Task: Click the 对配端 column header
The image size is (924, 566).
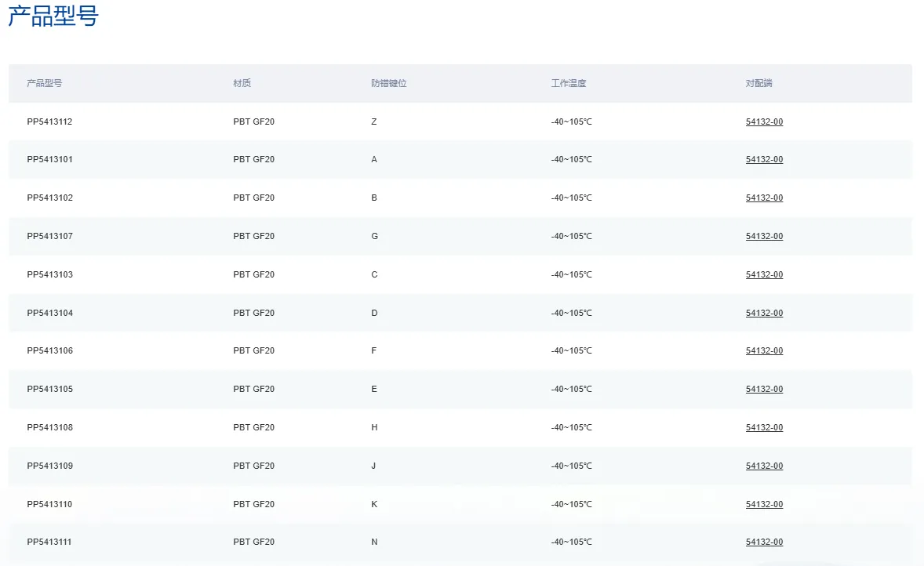Action: tap(759, 83)
